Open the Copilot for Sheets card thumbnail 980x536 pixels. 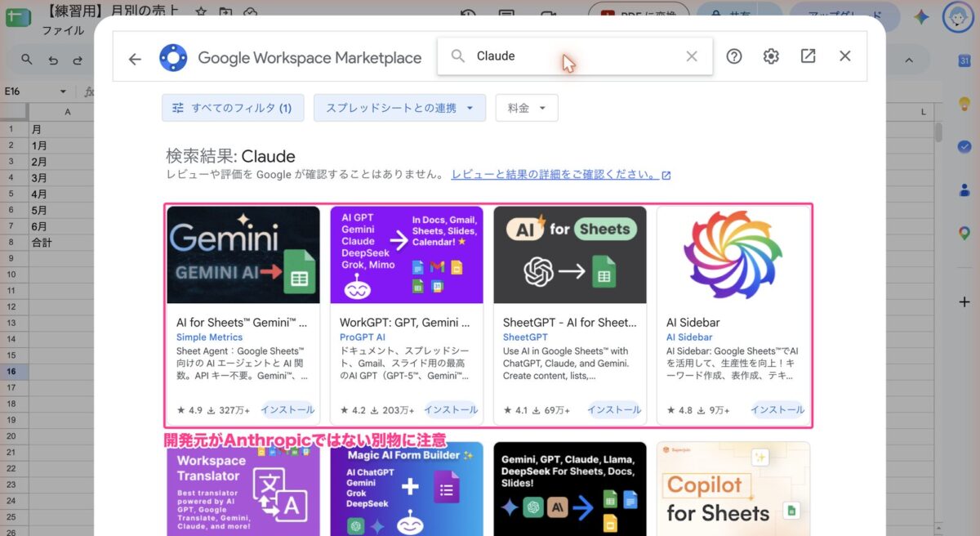(733, 489)
